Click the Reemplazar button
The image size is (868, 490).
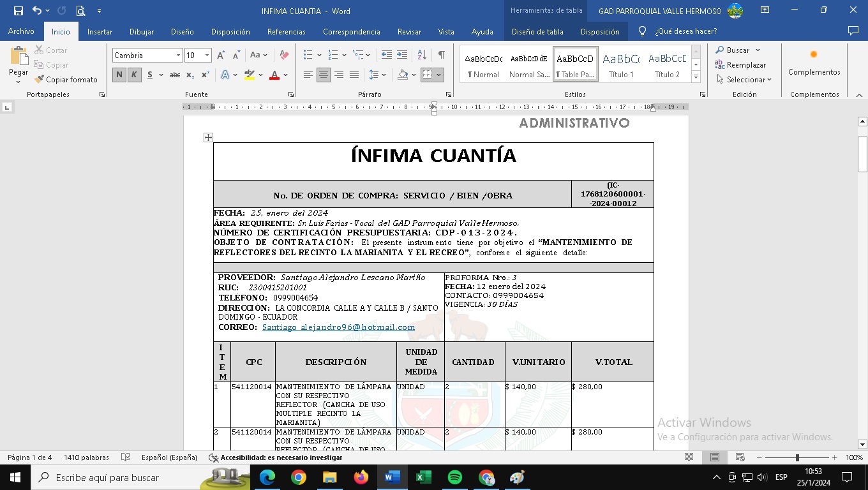click(x=740, y=65)
